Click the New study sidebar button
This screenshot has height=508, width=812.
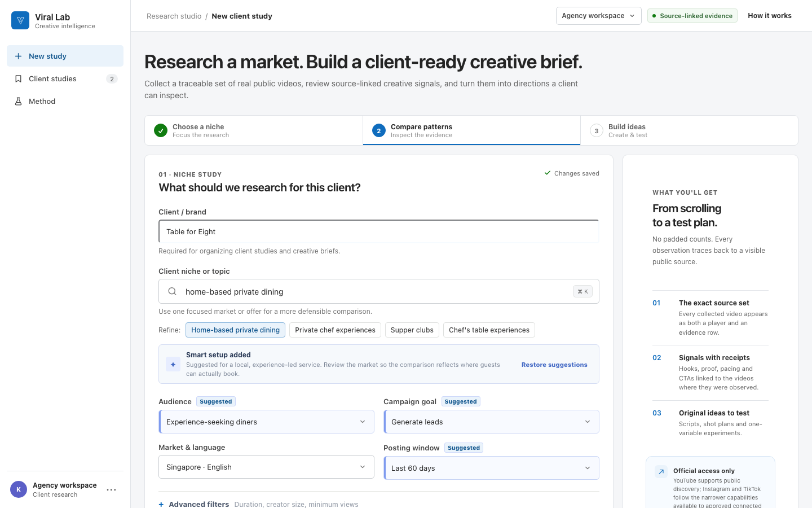(x=65, y=56)
